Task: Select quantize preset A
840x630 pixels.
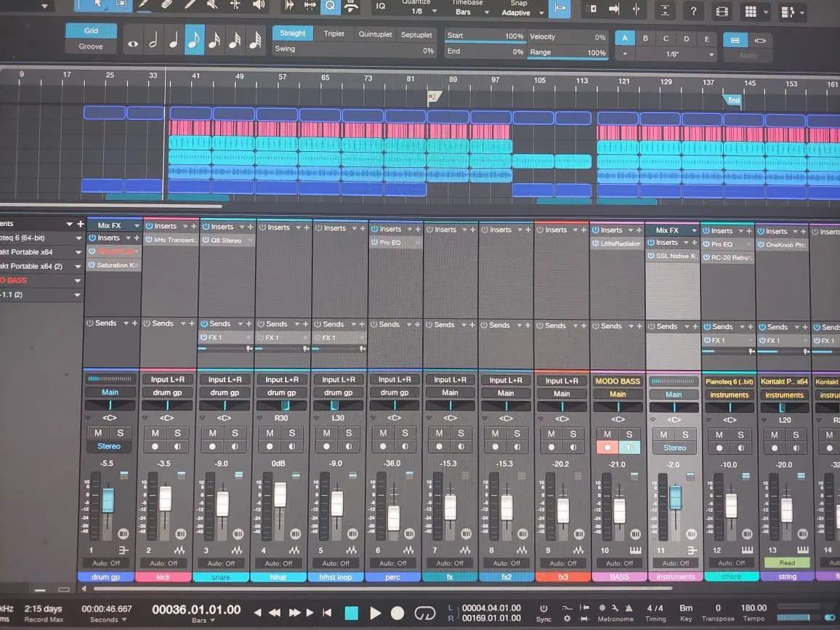Action: [x=625, y=38]
